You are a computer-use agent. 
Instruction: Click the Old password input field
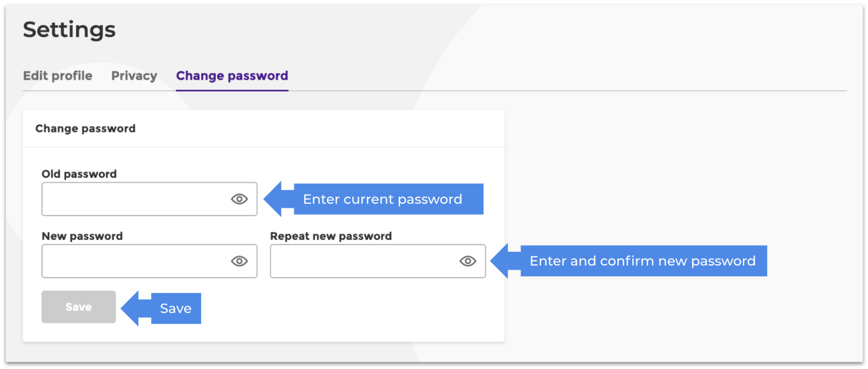click(x=130, y=199)
